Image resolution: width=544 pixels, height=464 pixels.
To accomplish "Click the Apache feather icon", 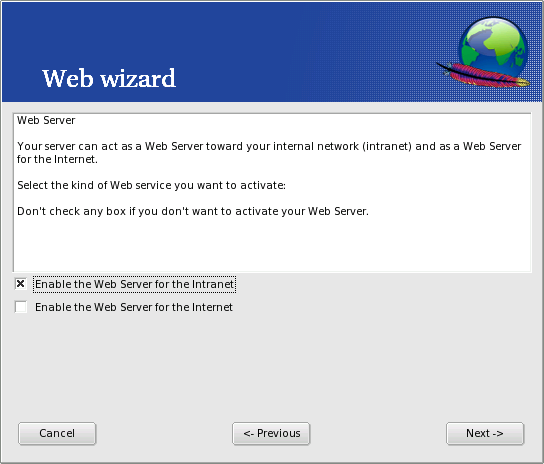I will click(x=483, y=74).
